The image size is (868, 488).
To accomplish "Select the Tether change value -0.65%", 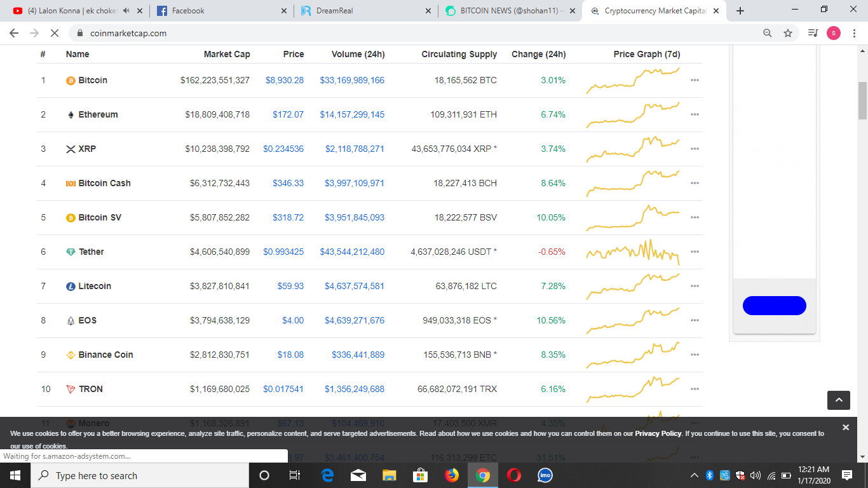I will [552, 252].
